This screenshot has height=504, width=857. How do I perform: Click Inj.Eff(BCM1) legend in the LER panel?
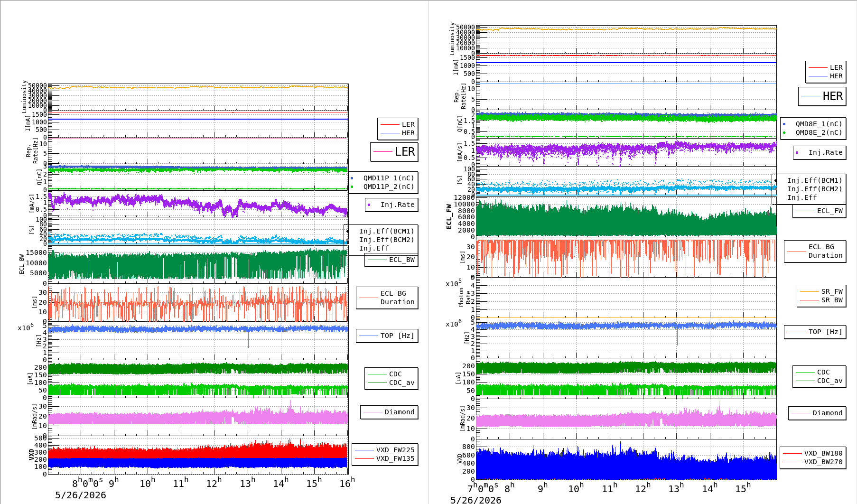386,231
